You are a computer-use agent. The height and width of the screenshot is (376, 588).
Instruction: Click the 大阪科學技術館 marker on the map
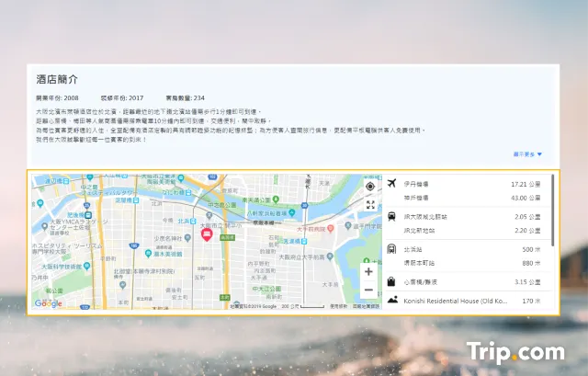(x=87, y=266)
